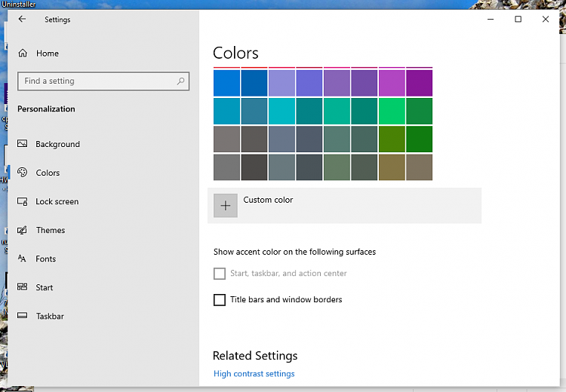Maximize the Settings window
The height and width of the screenshot is (392, 566).
[518, 19]
